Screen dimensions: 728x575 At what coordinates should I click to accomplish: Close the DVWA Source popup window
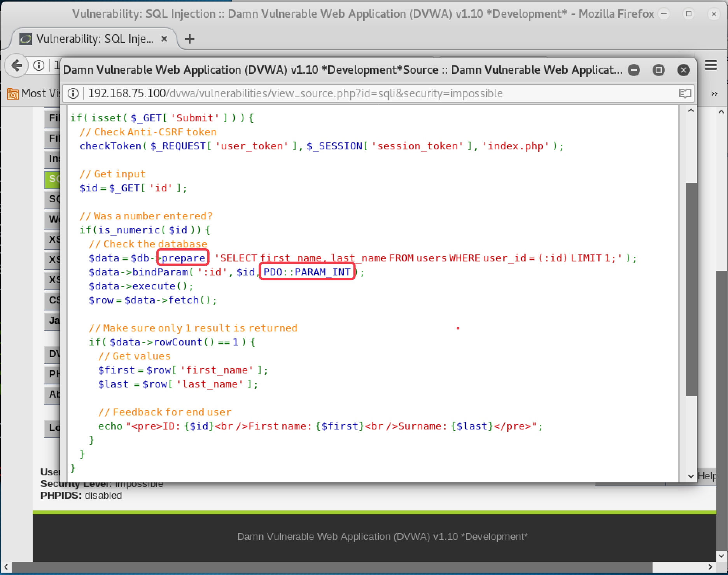(684, 70)
